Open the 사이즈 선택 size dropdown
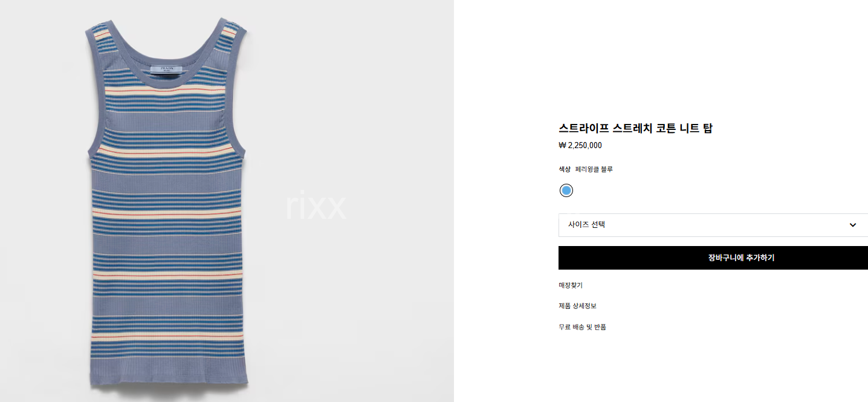 click(713, 225)
